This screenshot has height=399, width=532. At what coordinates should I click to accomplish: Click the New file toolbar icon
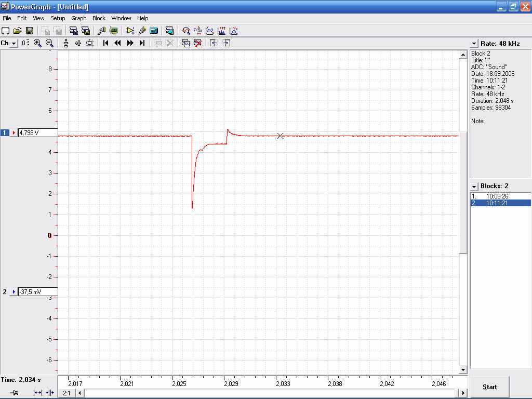tap(5, 31)
